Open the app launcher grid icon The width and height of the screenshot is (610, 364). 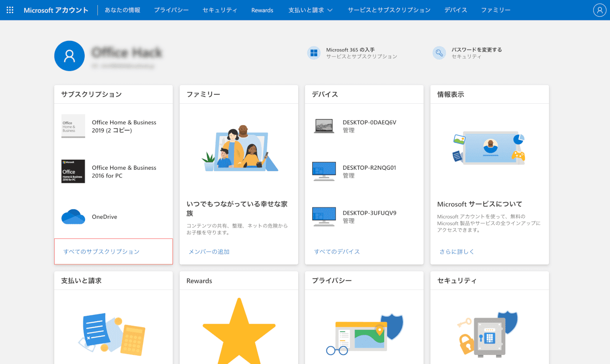coord(10,10)
